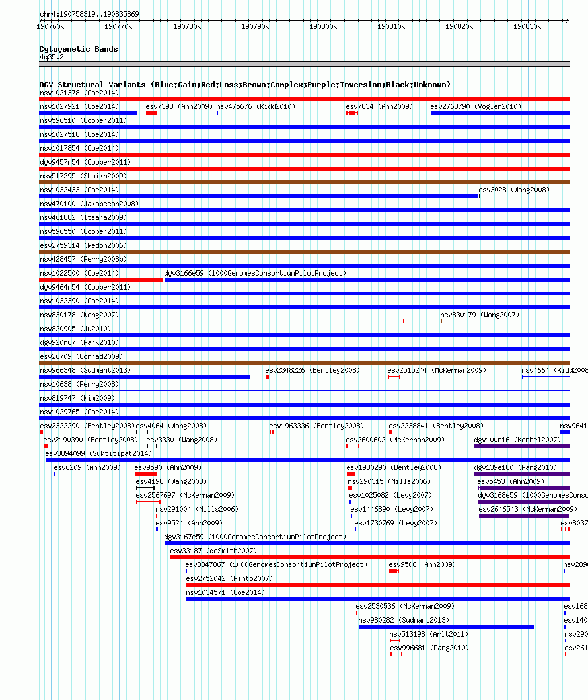The height and width of the screenshot is (700, 588).
Task: Click the nsv830179 (Wong2007) label
Action: [x=480, y=315]
